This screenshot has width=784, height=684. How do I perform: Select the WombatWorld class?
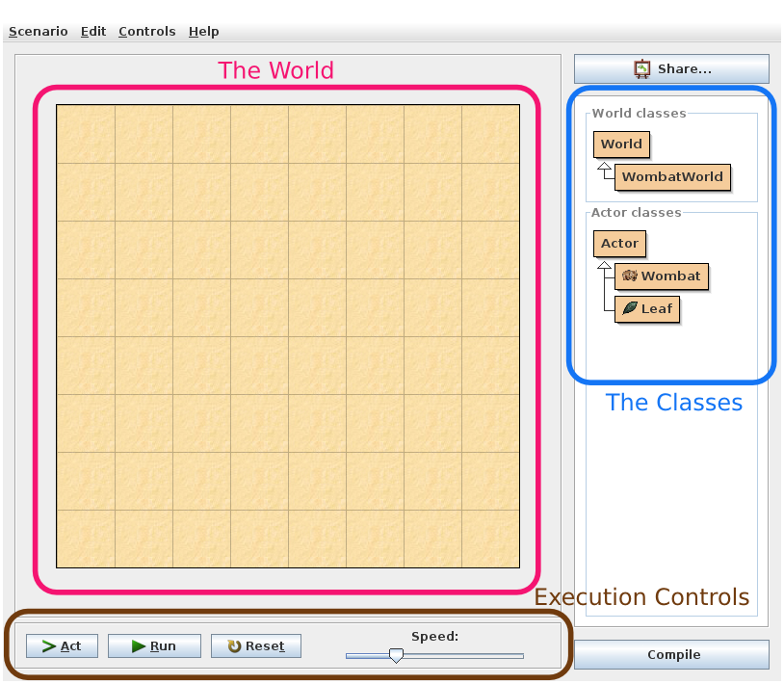pos(674,177)
